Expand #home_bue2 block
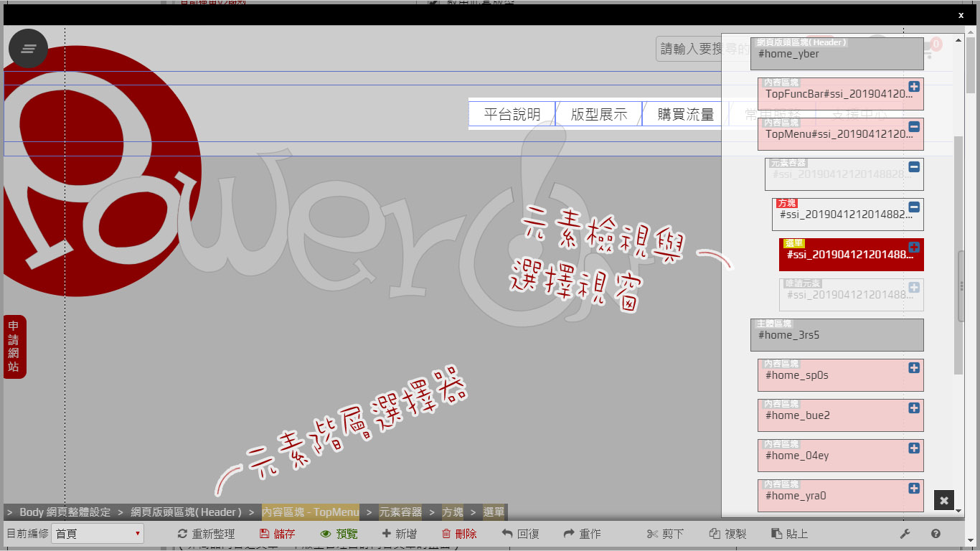Image resolution: width=980 pixels, height=551 pixels. tap(914, 408)
